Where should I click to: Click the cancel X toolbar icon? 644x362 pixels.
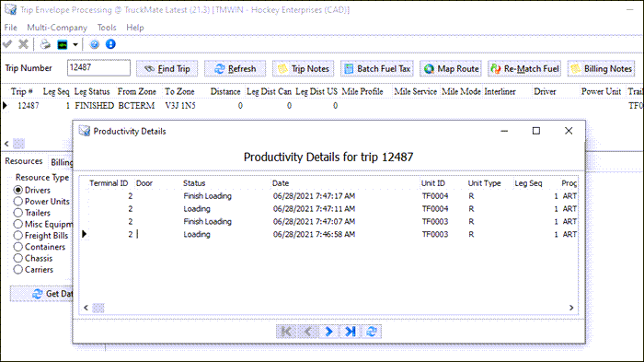(23, 44)
